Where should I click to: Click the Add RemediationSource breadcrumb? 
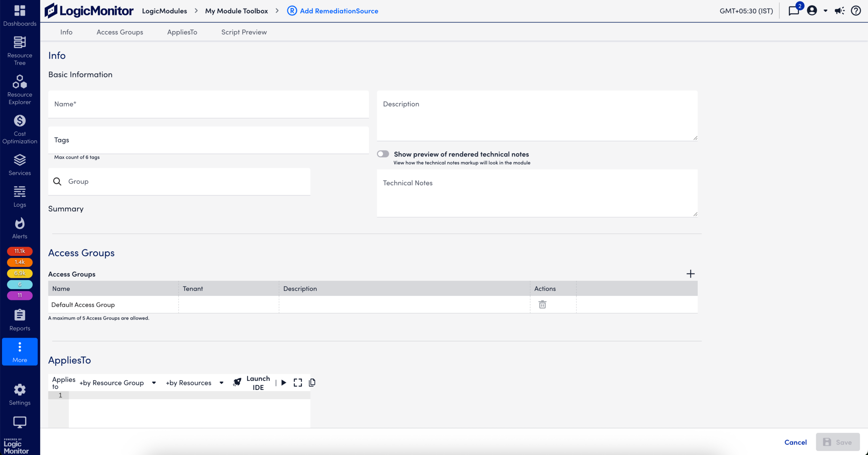(x=339, y=11)
